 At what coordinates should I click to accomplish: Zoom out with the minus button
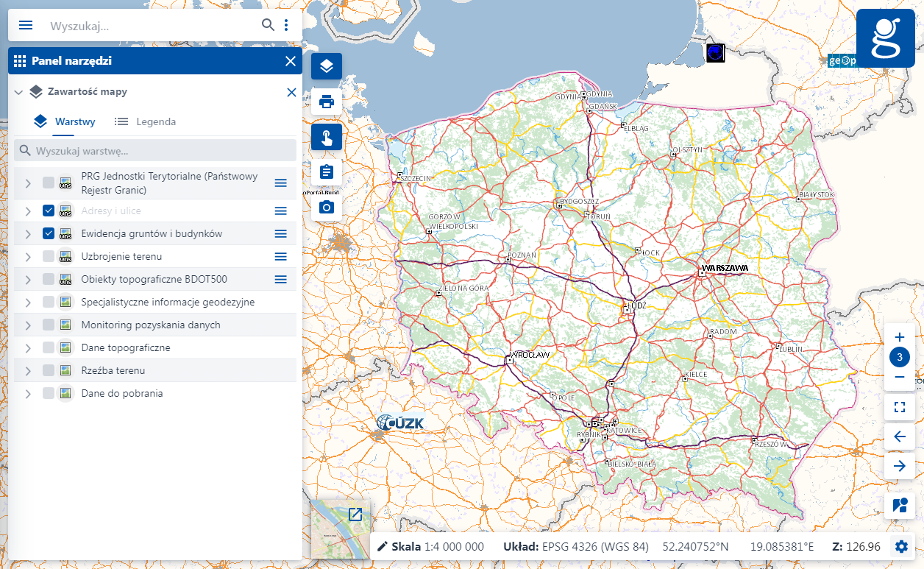(899, 378)
